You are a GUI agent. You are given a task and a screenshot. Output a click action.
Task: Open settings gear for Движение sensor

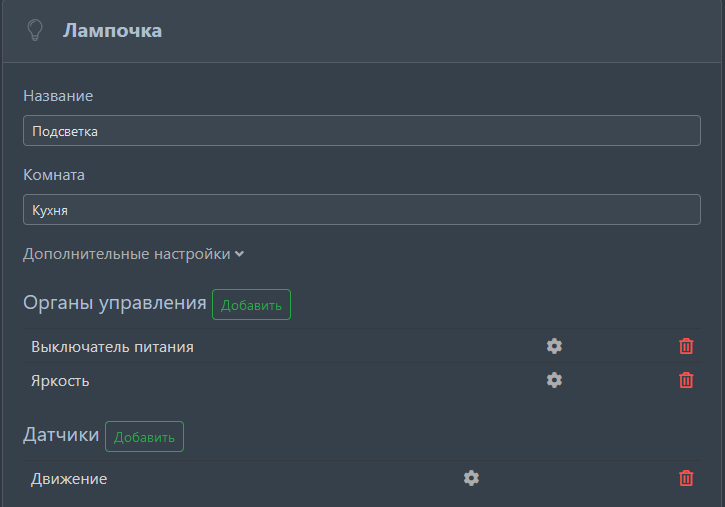click(471, 478)
